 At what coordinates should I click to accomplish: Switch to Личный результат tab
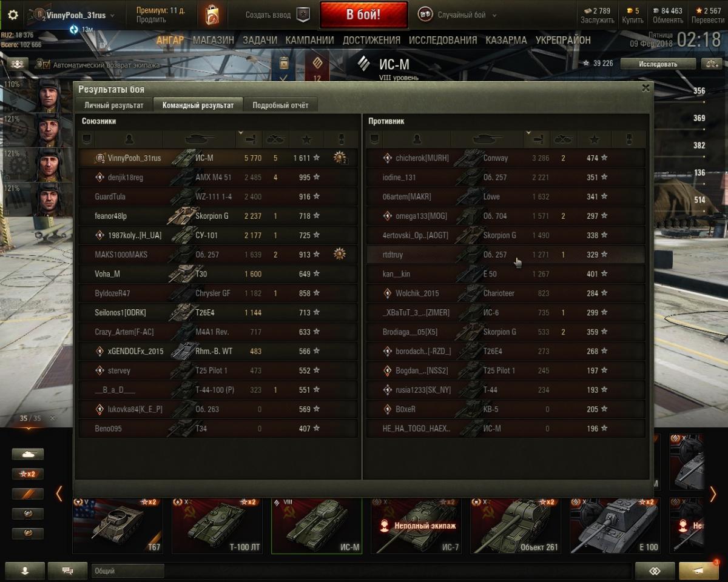[114, 105]
